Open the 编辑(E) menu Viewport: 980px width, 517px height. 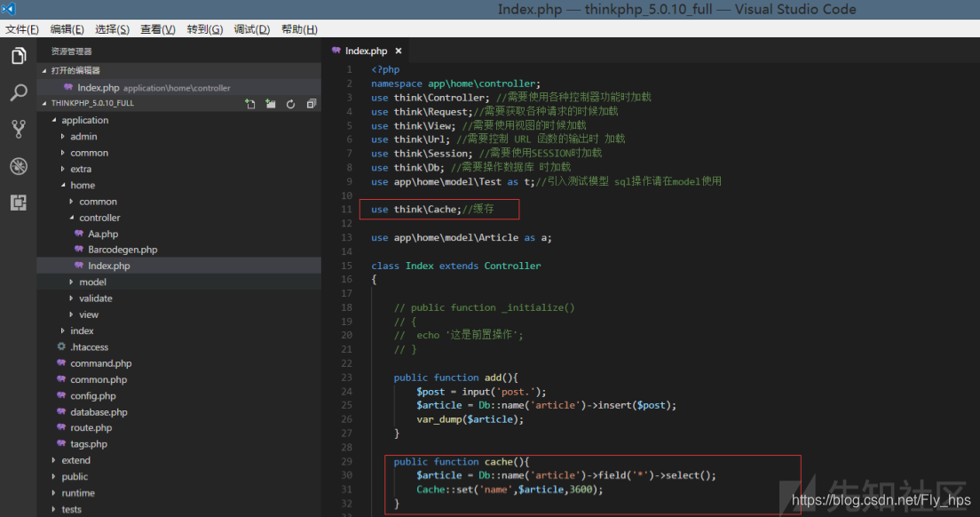pos(67,29)
